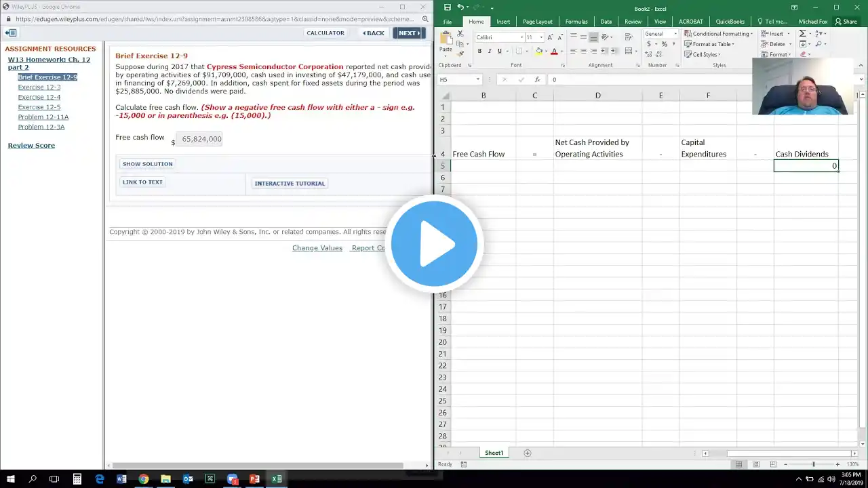The image size is (868, 488).
Task: Switch to Page Layout view in status bar
Action: [755, 464]
